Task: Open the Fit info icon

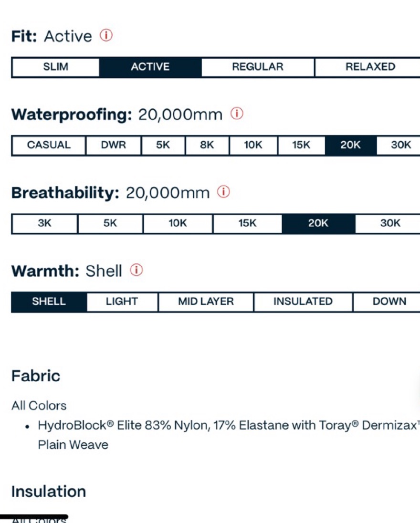Action: [106, 35]
